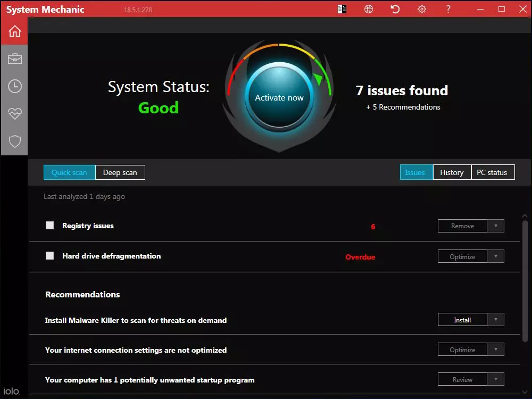The image size is (532, 399).
Task: Open the Home dashboard sidebar icon
Action: (14, 31)
